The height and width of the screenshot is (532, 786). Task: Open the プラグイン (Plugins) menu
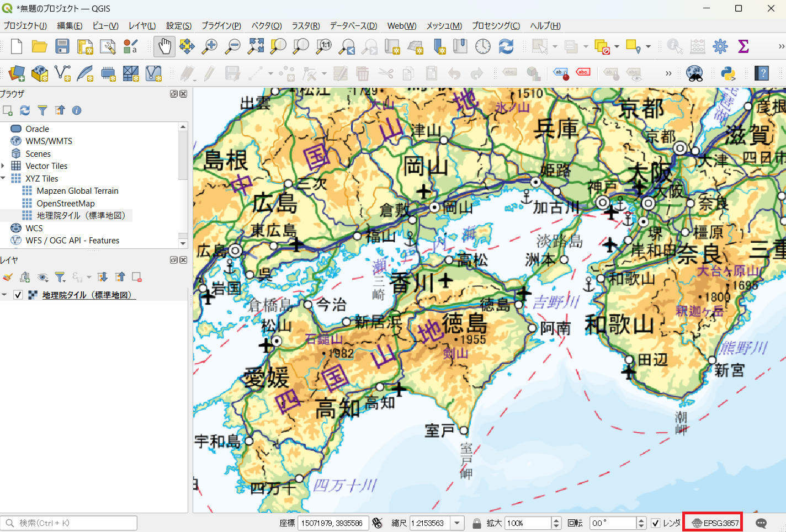pyautogui.click(x=221, y=26)
